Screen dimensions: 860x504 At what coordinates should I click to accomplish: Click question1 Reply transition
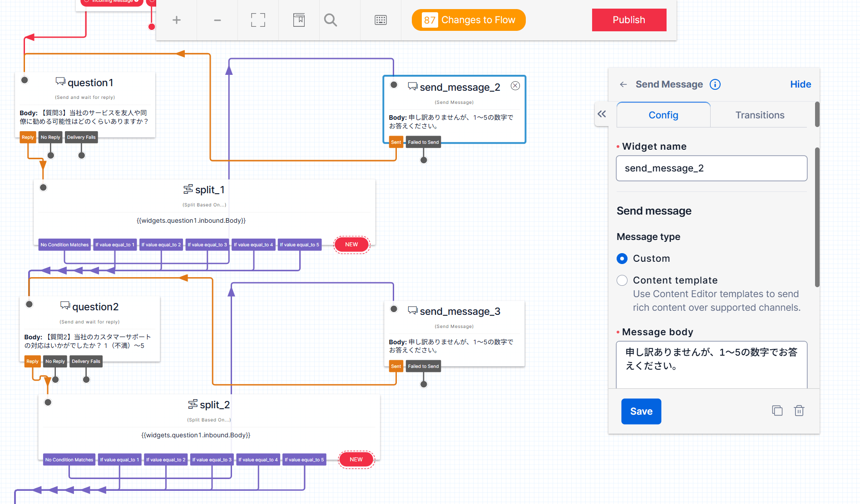tap(28, 137)
